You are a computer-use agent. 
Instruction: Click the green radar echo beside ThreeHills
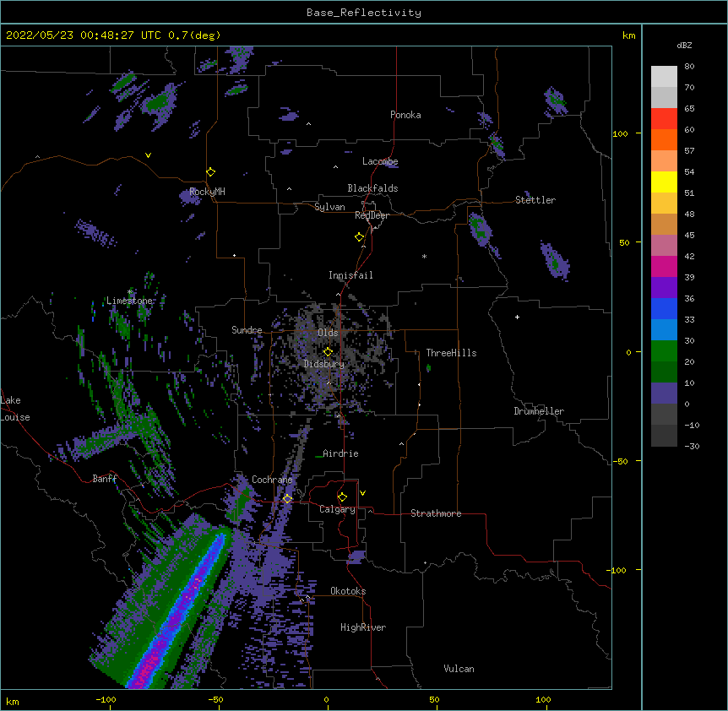428,368
